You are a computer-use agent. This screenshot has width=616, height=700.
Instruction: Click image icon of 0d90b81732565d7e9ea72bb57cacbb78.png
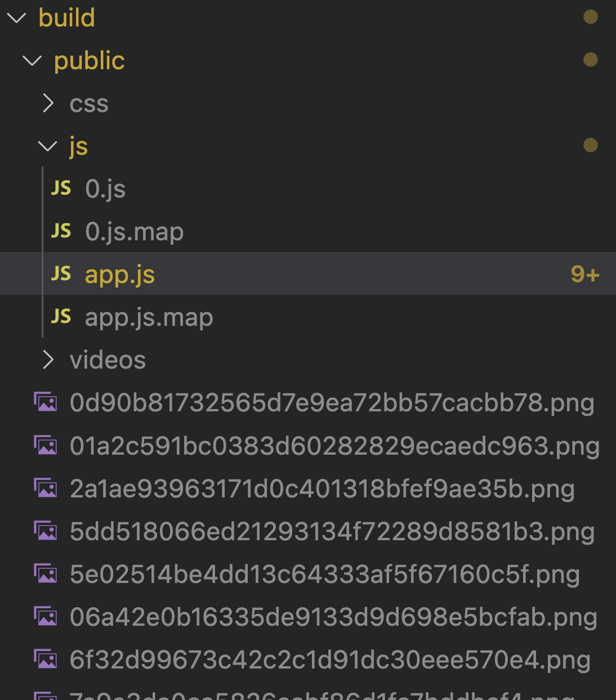click(46, 402)
